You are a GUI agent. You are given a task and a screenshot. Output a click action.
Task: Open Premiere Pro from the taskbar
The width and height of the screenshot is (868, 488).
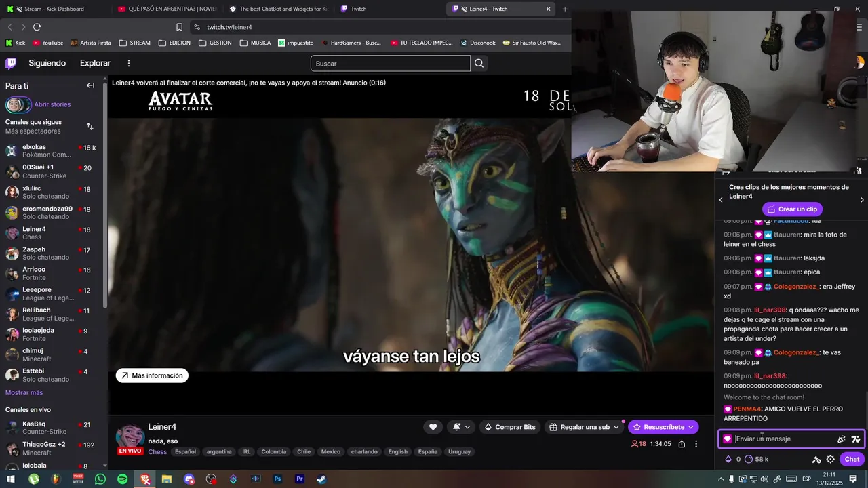(x=299, y=479)
